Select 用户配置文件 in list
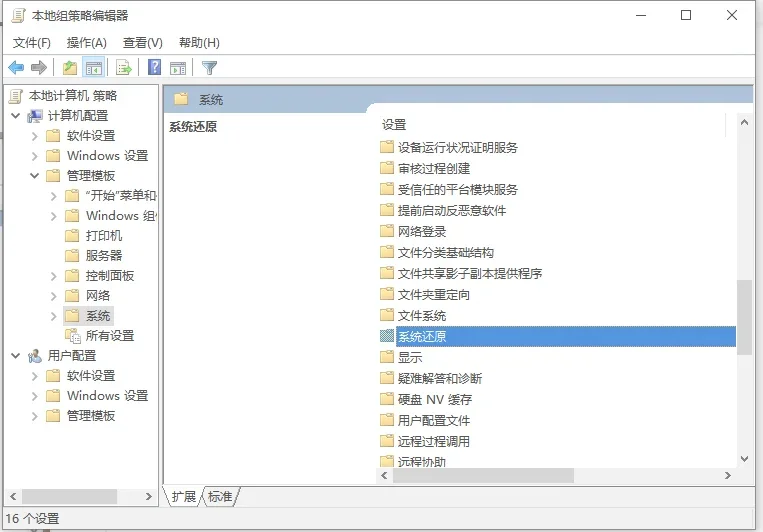763x532 pixels. pyautogui.click(x=434, y=420)
